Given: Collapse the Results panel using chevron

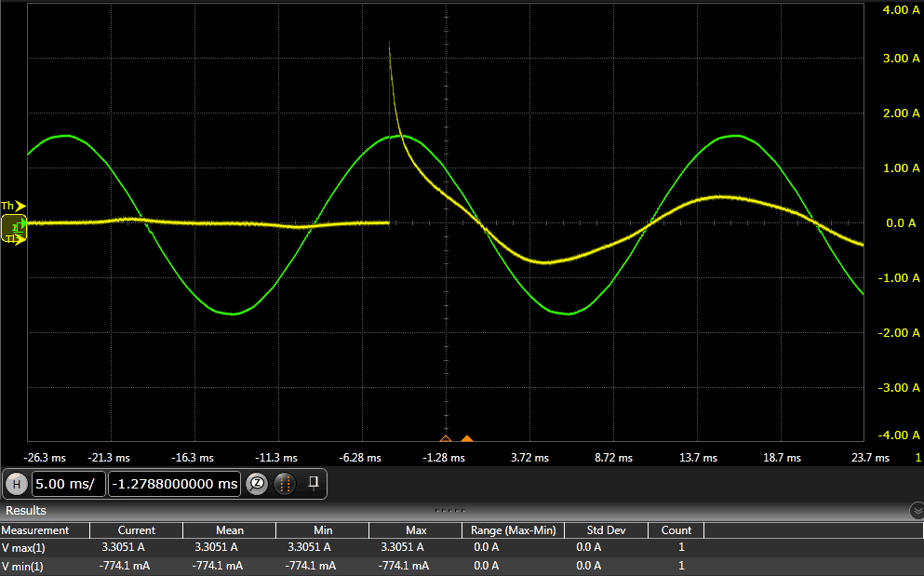Looking at the screenshot, I should (917, 511).
